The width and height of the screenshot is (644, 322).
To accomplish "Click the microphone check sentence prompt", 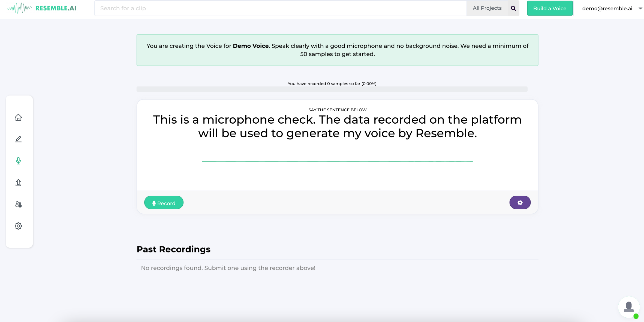I will click(337, 126).
